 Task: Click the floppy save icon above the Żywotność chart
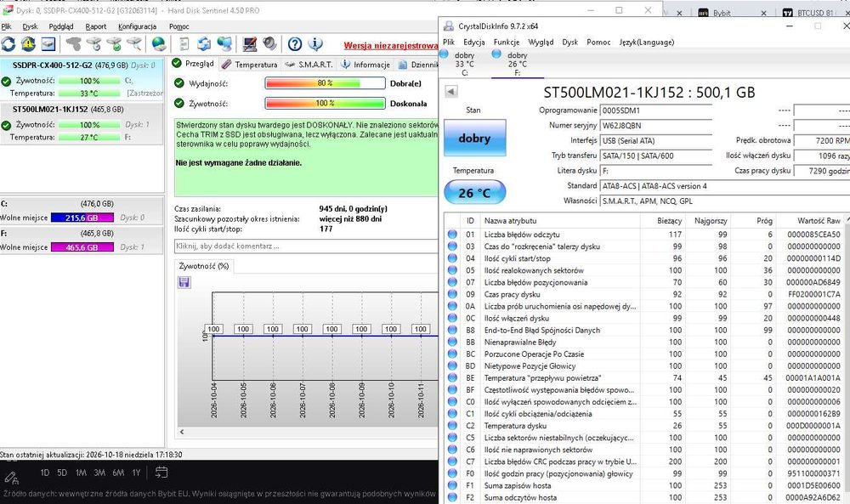click(x=184, y=282)
